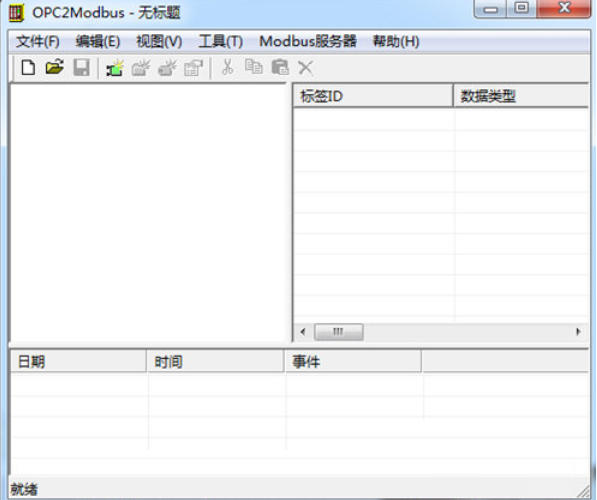The image size is (597, 500).
Task: Click the OPC2Modbus app icon in title bar
Action: coord(16,13)
